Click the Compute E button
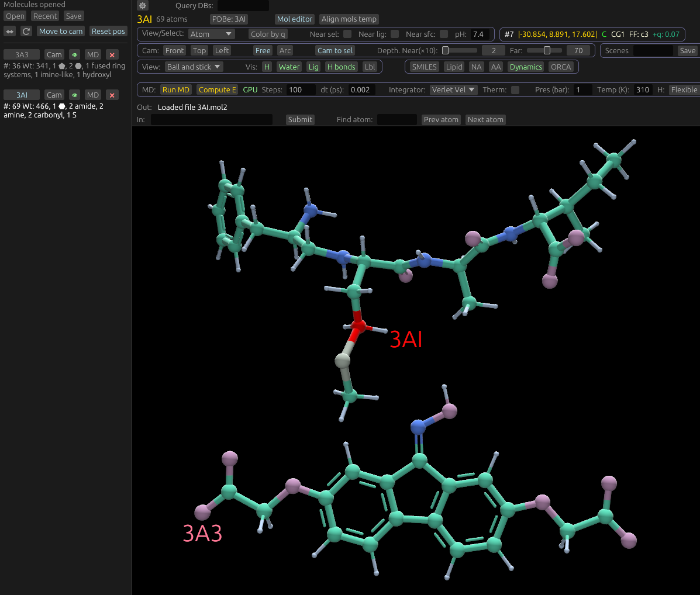This screenshot has height=595, width=700. [217, 90]
